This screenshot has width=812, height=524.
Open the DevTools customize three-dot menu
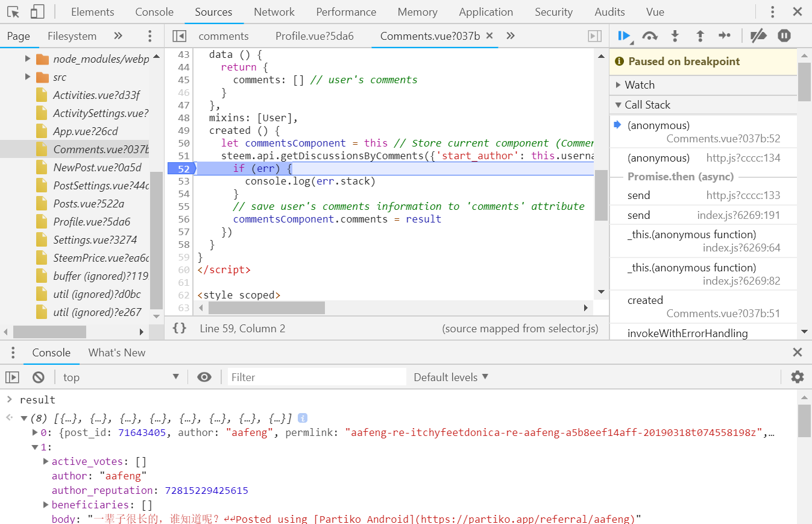(773, 11)
